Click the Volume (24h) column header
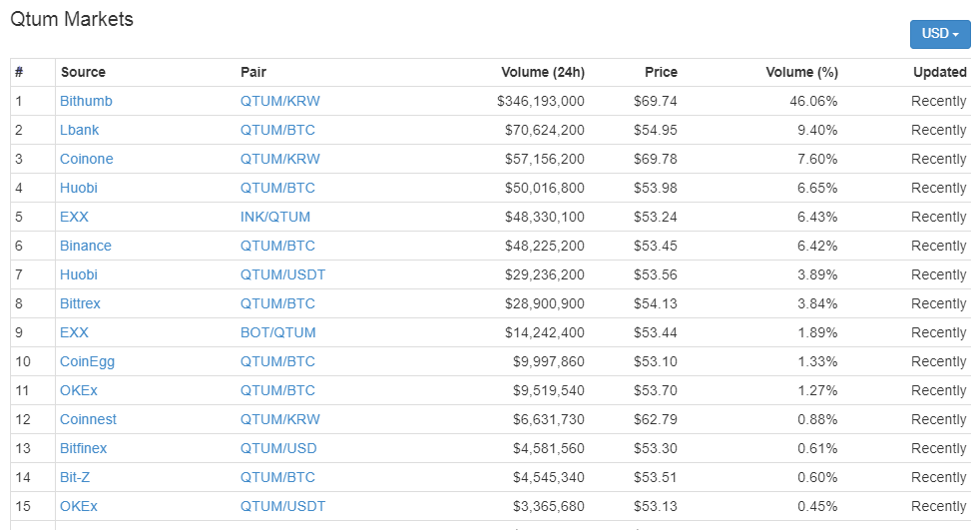The image size is (980, 530). 543,73
